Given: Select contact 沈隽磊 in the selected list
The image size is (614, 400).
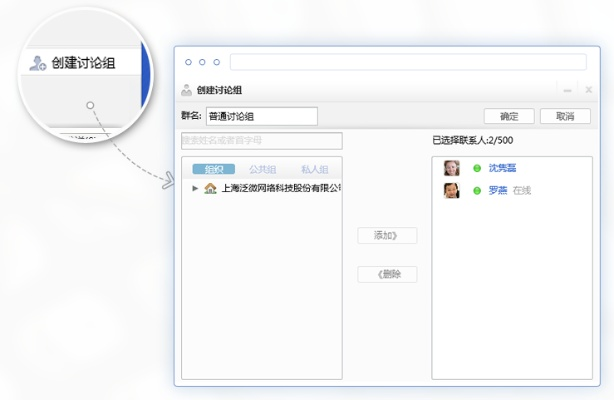Looking at the screenshot, I should [x=502, y=168].
